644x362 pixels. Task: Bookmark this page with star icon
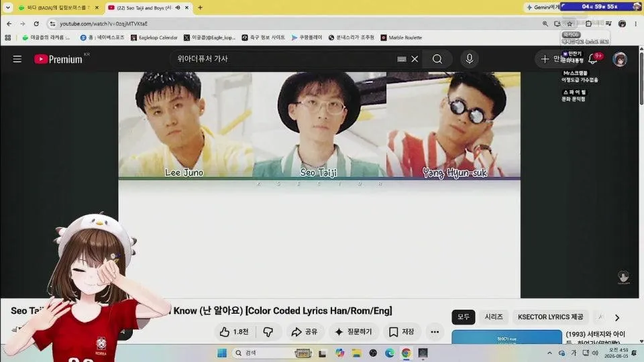570,24
